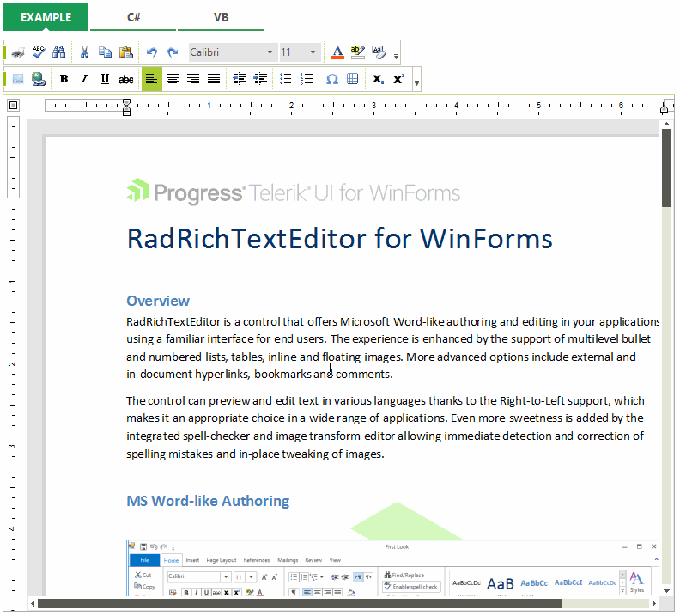The image size is (680, 616).
Task: Align paragraph text to the right
Action: [x=193, y=79]
